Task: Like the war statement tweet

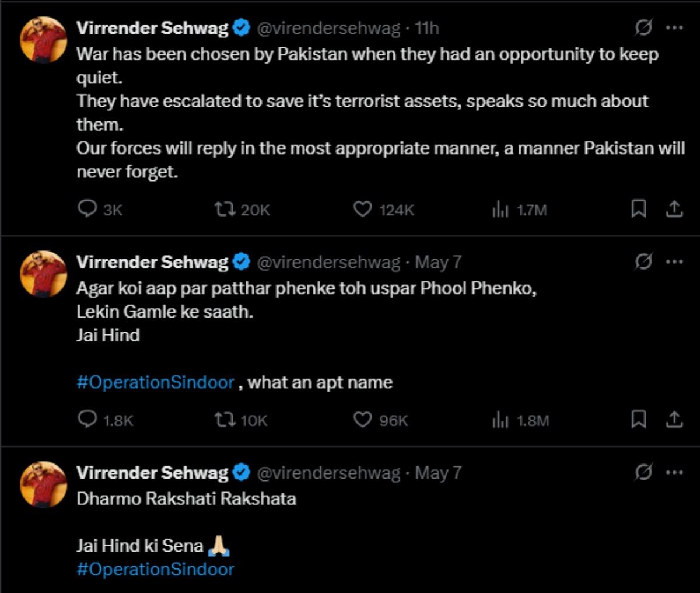Action: [363, 210]
